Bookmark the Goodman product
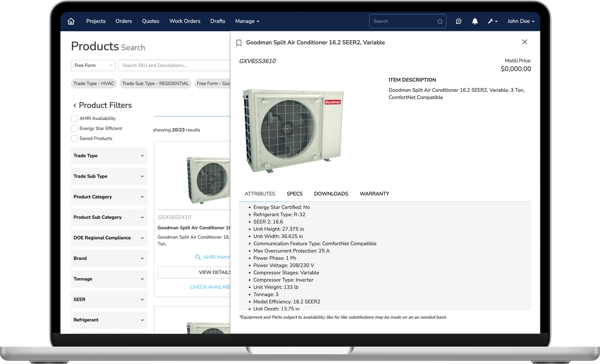This screenshot has height=364, width=600. point(239,43)
